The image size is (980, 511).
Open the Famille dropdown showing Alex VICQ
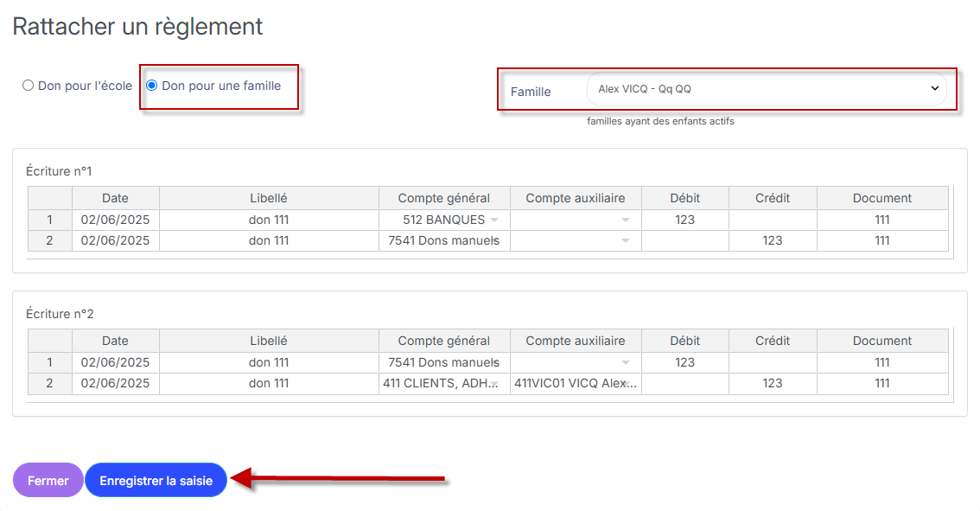tap(767, 89)
